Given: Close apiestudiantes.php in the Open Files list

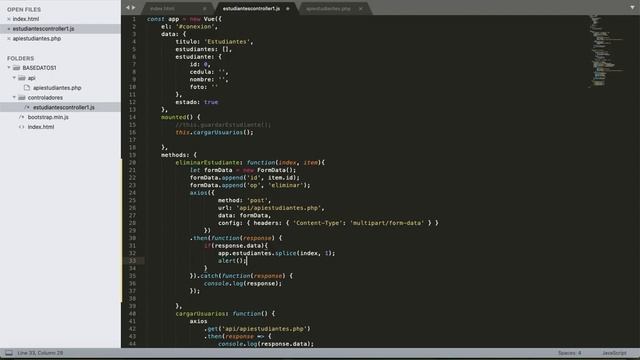Looking at the screenshot, I should [x=9, y=39].
